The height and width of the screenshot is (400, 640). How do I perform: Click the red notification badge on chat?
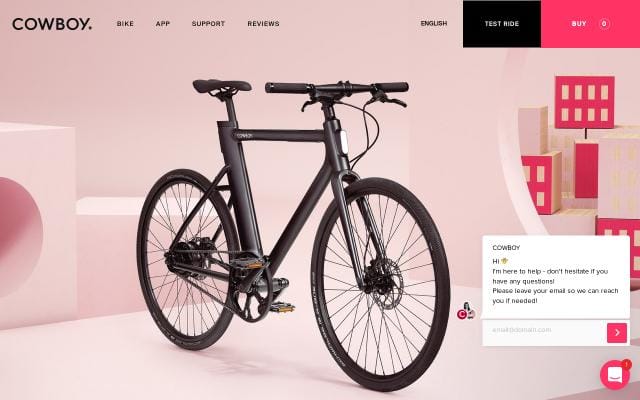click(x=626, y=364)
